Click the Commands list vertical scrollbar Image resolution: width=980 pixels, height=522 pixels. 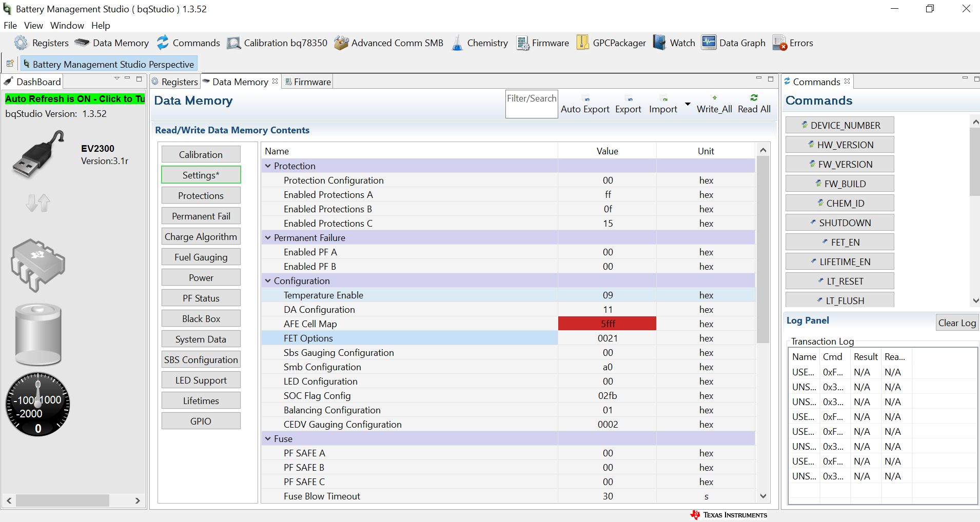pos(975,162)
